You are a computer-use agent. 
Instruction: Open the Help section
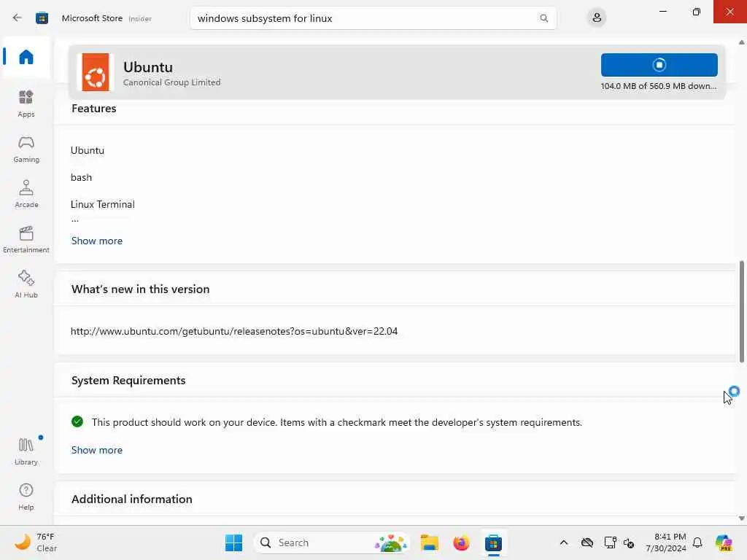(26, 497)
